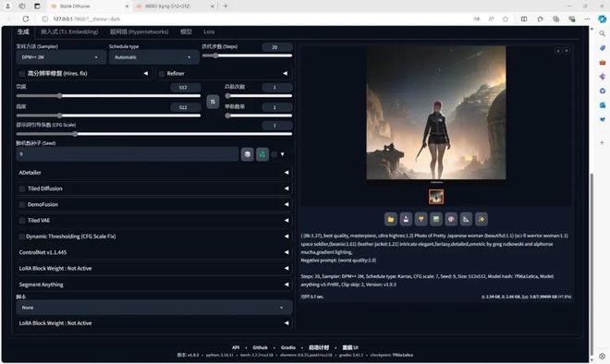Switch to the Lora tab
This screenshot has width=610, height=364.
point(209,32)
